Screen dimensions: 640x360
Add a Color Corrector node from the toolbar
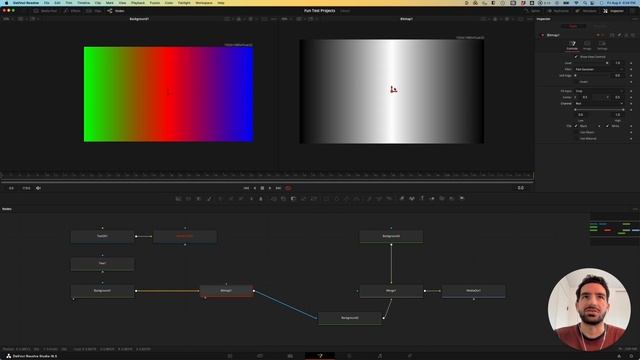pyautogui.click(x=221, y=198)
